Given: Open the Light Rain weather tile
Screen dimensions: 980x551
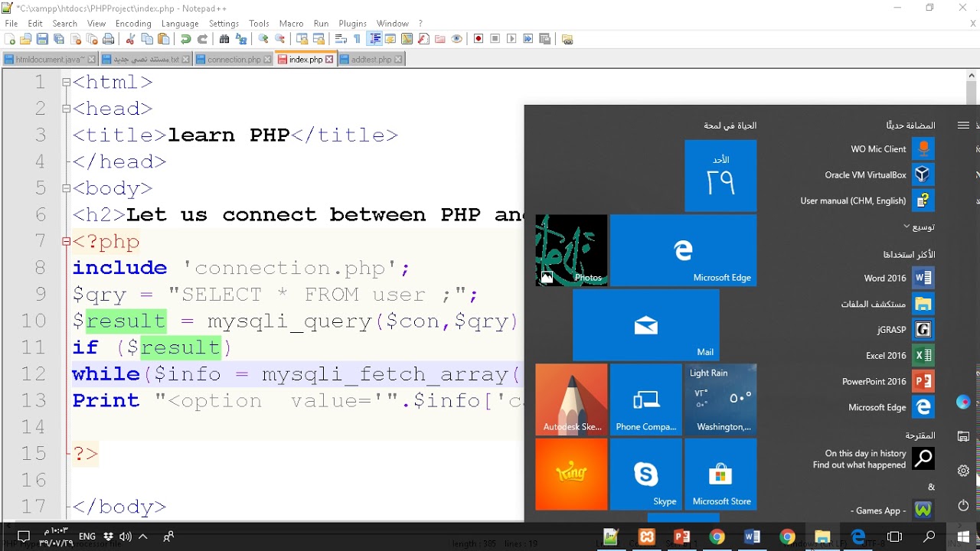Looking at the screenshot, I should click(x=720, y=399).
